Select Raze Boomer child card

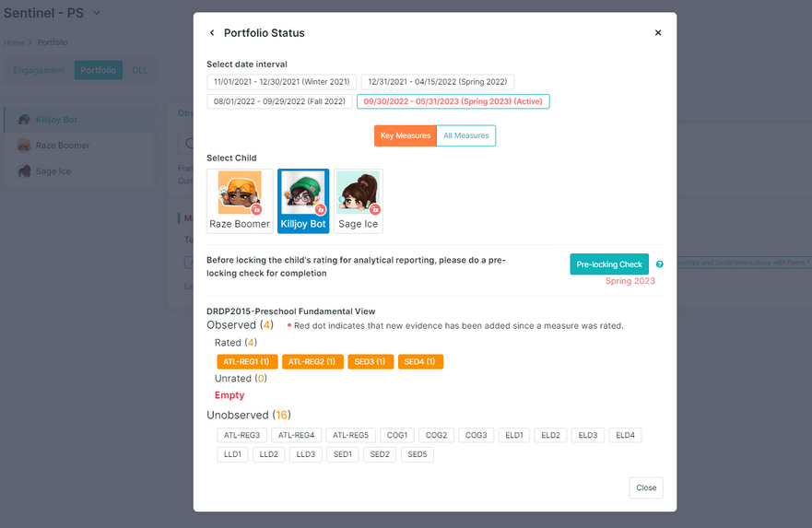pos(240,201)
